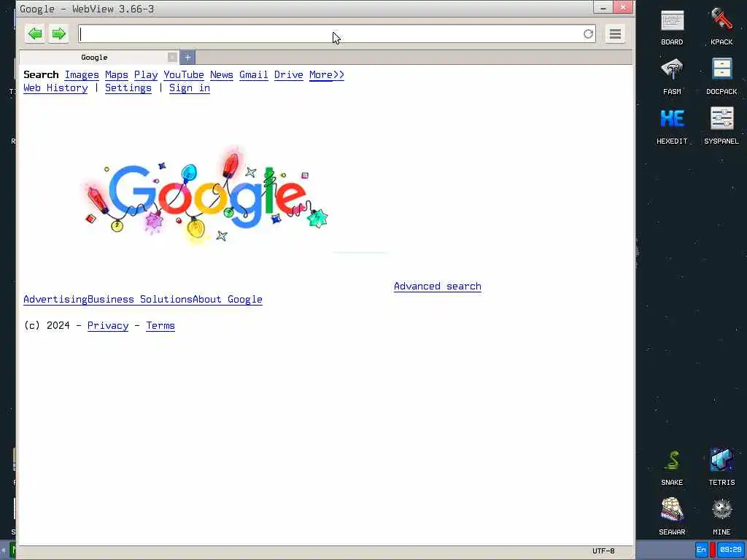Expand the More>> link
The image size is (747, 560).
click(327, 75)
